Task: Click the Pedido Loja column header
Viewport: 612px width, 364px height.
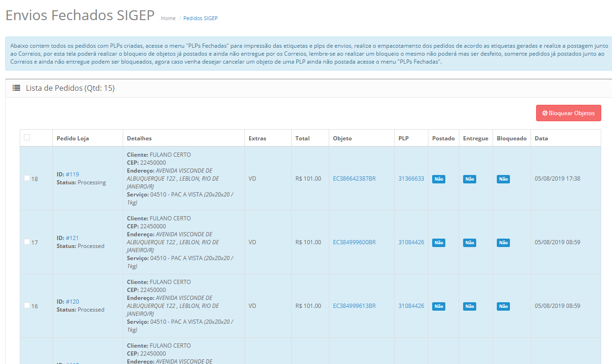Action: (73, 138)
